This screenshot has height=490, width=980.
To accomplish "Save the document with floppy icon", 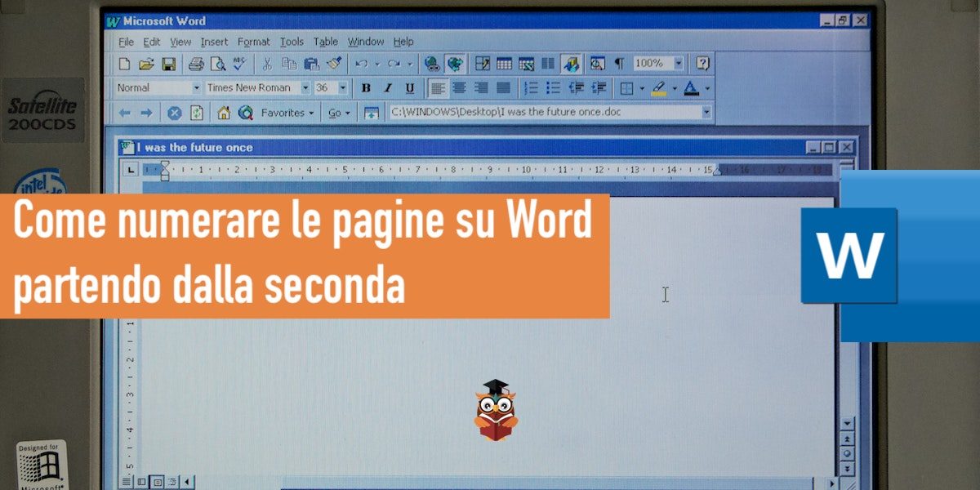I will (168, 63).
